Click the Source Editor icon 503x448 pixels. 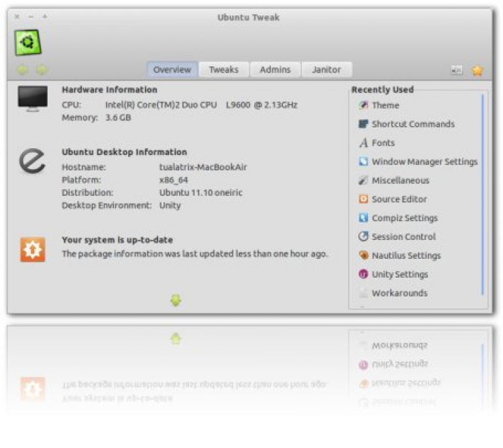click(x=363, y=199)
